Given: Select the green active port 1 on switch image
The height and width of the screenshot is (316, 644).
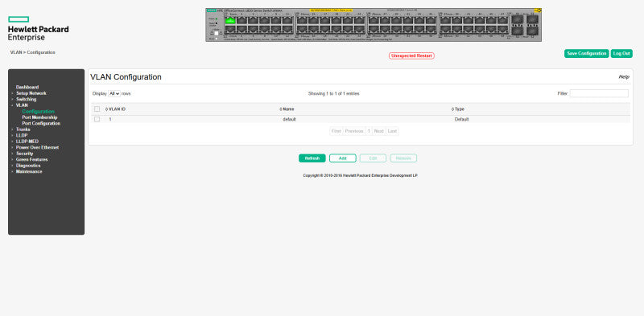Looking at the screenshot, I should tap(230, 20).
